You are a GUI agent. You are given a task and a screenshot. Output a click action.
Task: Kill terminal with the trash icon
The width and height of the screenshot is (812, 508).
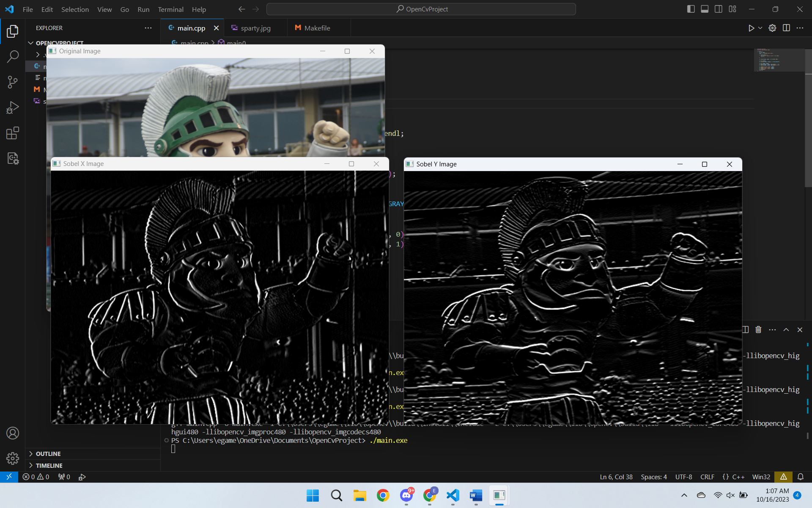(x=758, y=330)
